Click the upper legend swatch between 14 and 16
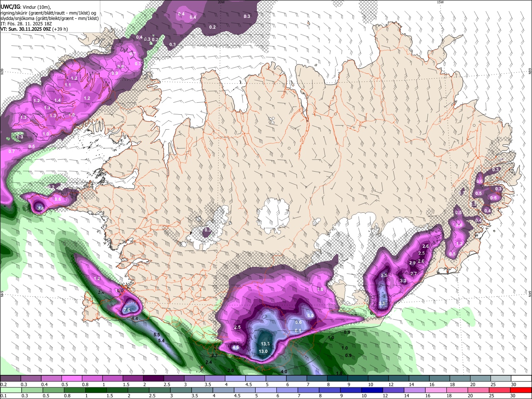The image size is (532, 399). click(419, 379)
